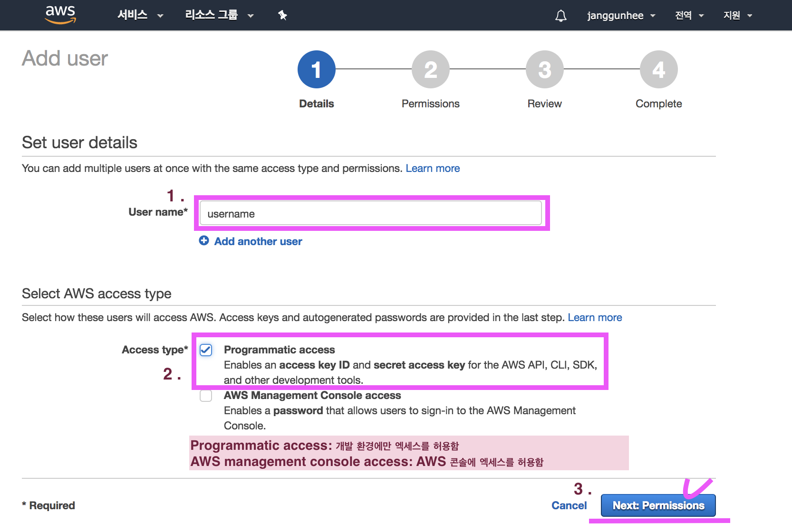Open the 전역 region dropdown
The image size is (792, 532).
tap(689, 16)
